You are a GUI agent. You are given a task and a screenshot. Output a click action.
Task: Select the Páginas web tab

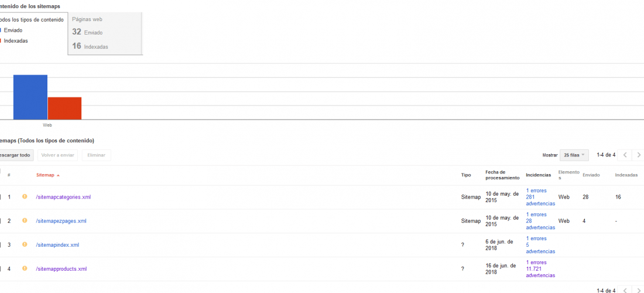click(105, 33)
